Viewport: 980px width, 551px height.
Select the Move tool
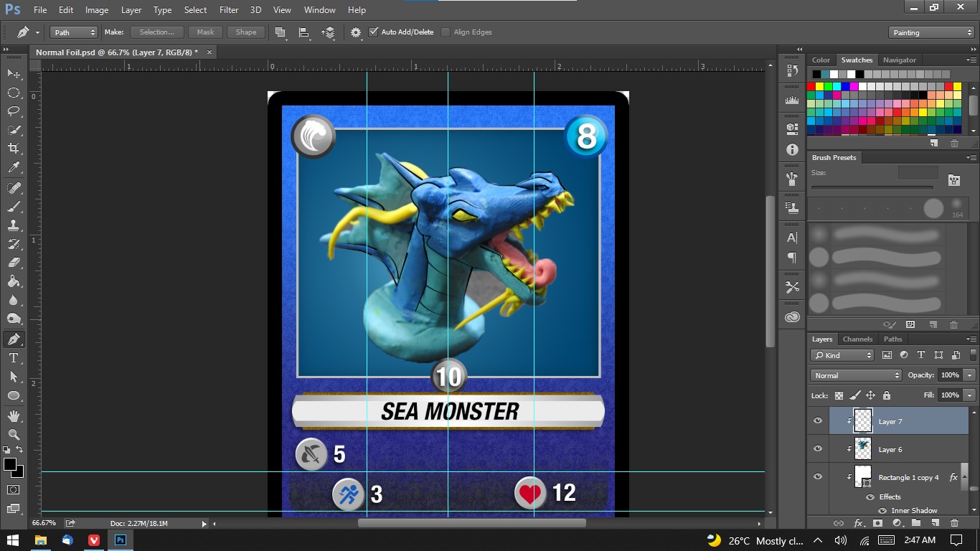click(x=14, y=74)
